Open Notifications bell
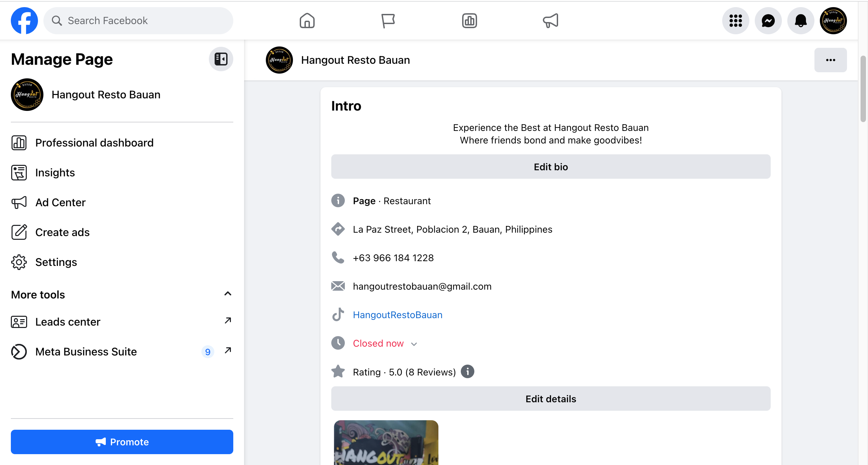 801,21
